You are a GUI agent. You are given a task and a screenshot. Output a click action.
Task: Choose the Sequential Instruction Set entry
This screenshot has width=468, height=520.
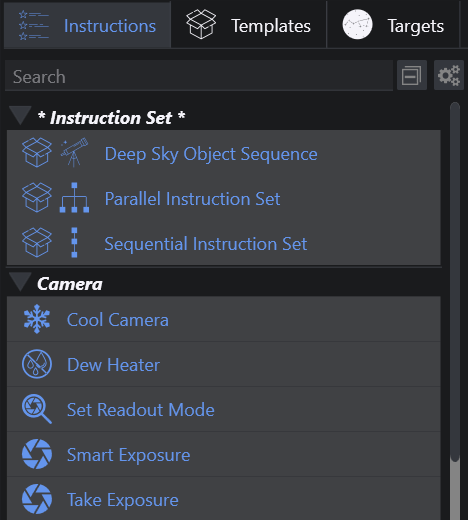click(224, 243)
